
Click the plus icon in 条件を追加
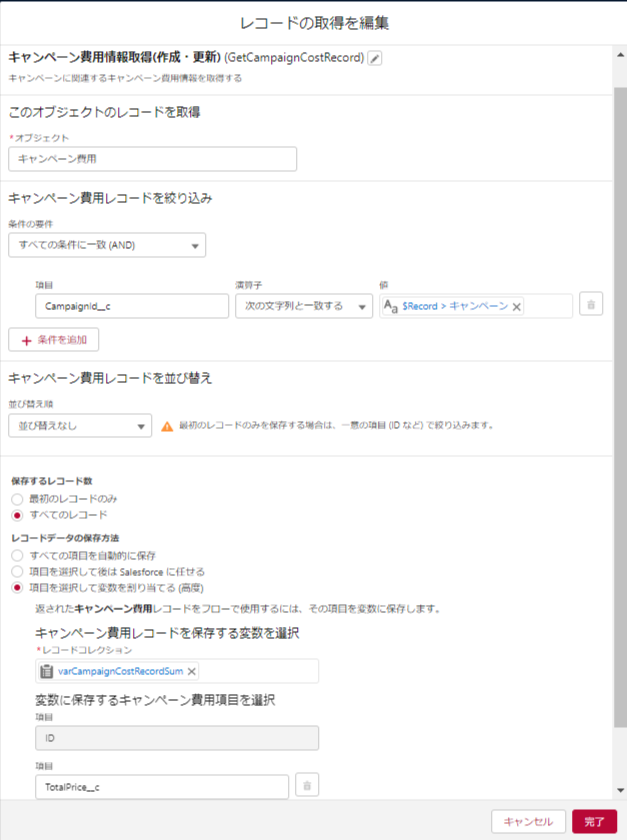tap(25, 340)
